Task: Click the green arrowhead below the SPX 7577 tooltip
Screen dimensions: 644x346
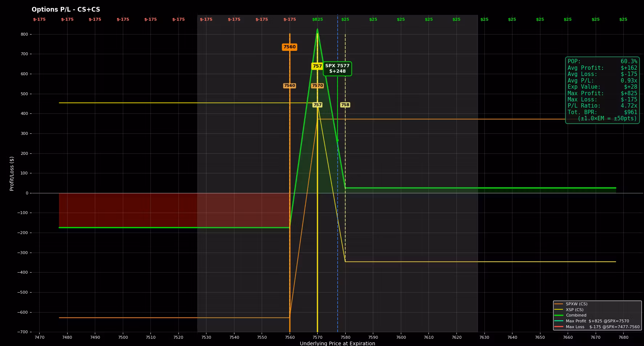Action: point(337,141)
